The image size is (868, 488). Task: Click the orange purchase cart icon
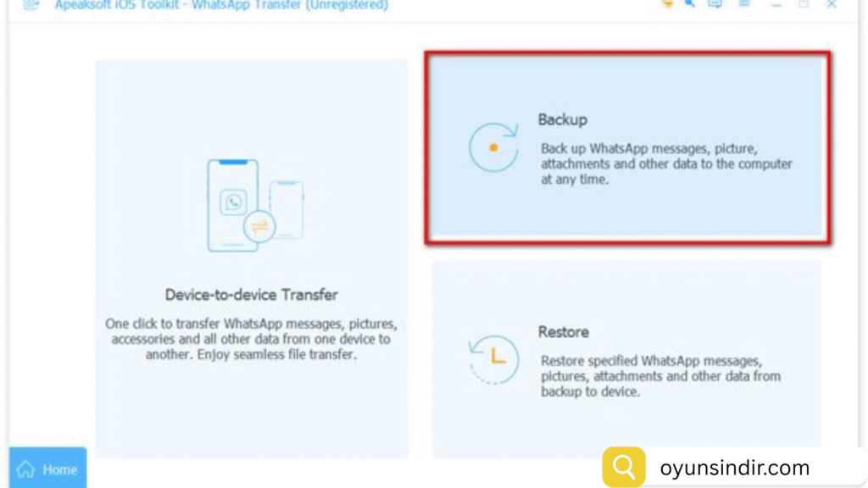pyautogui.click(x=668, y=4)
